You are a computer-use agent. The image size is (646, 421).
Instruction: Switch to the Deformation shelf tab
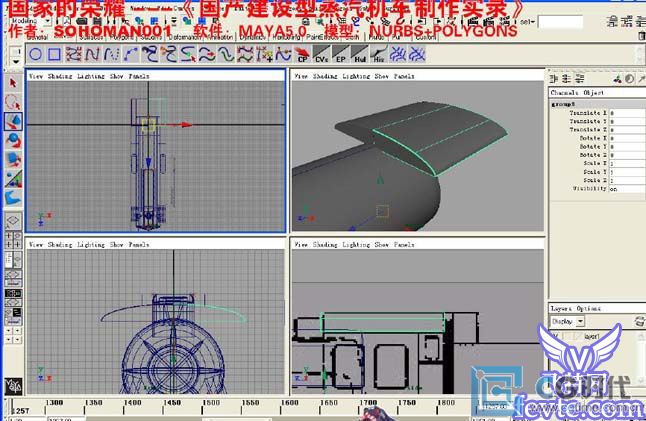pos(184,37)
